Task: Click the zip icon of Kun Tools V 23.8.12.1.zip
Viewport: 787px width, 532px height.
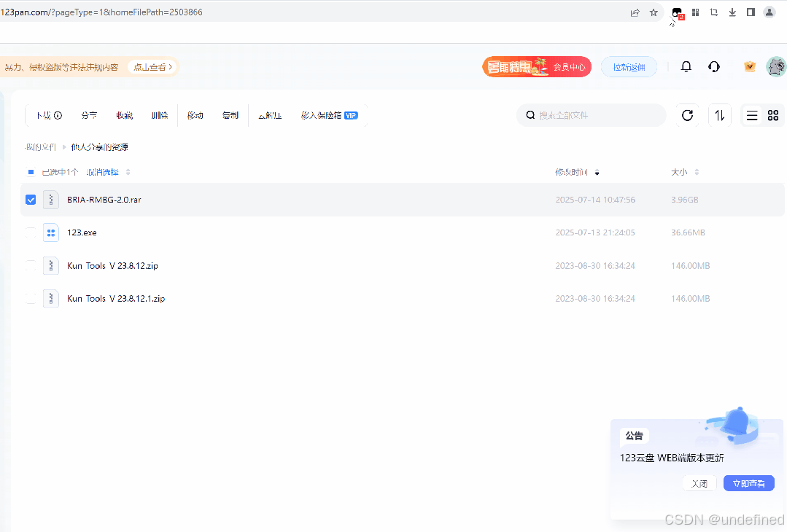Action: point(51,298)
